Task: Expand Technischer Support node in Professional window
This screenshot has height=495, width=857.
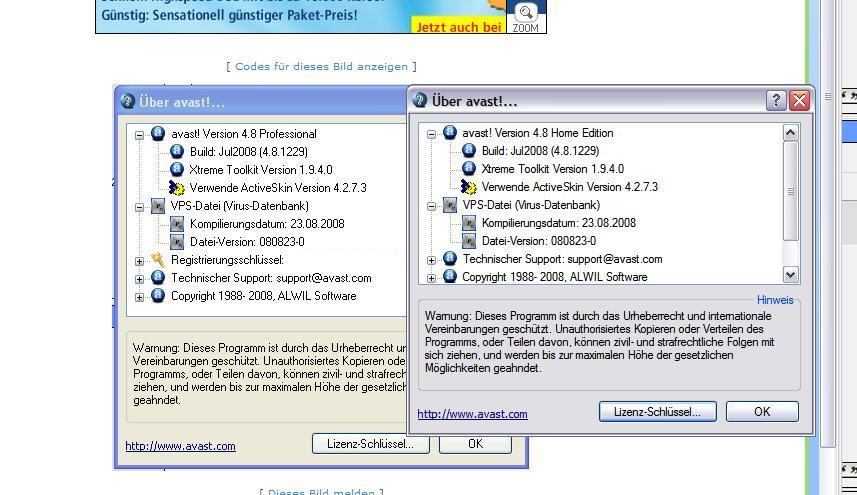Action: pos(139,279)
